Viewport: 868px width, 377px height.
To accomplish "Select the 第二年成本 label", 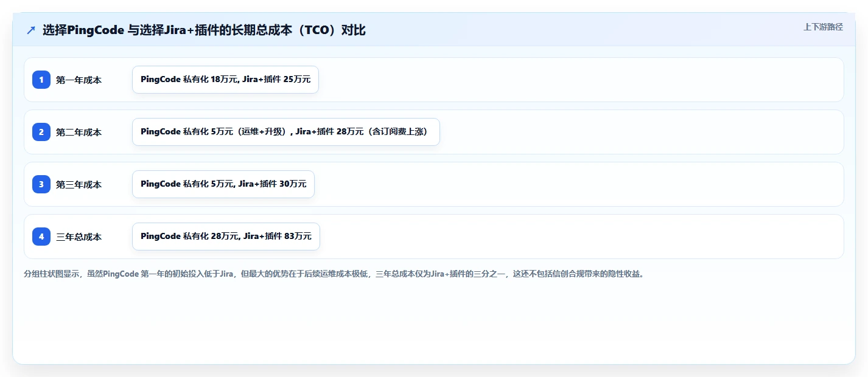I will click(x=79, y=133).
